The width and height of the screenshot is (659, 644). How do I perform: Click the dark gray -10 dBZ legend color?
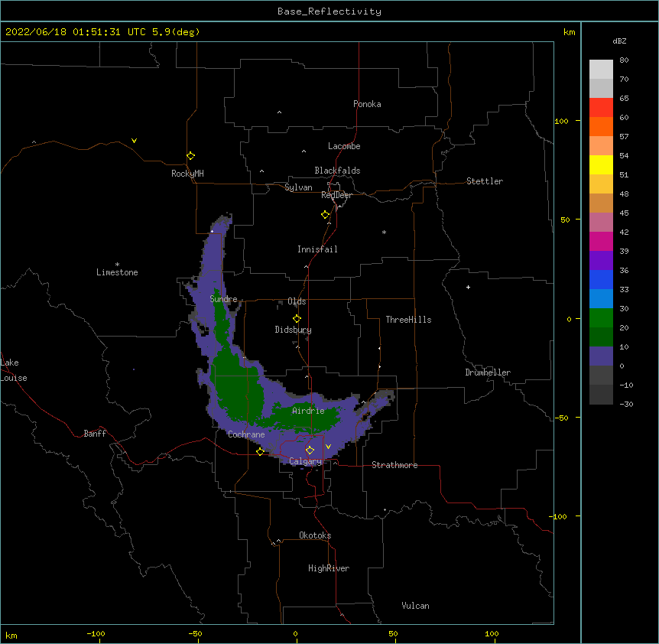(x=601, y=395)
